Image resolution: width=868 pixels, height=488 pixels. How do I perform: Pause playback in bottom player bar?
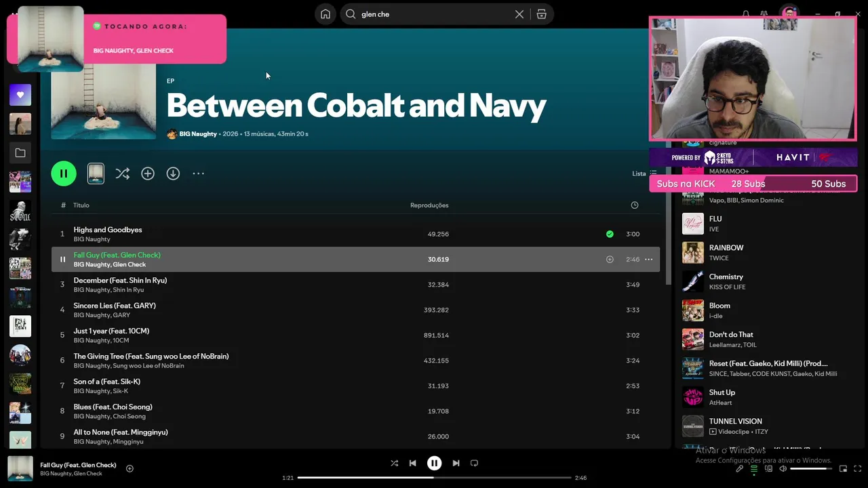[x=434, y=463]
